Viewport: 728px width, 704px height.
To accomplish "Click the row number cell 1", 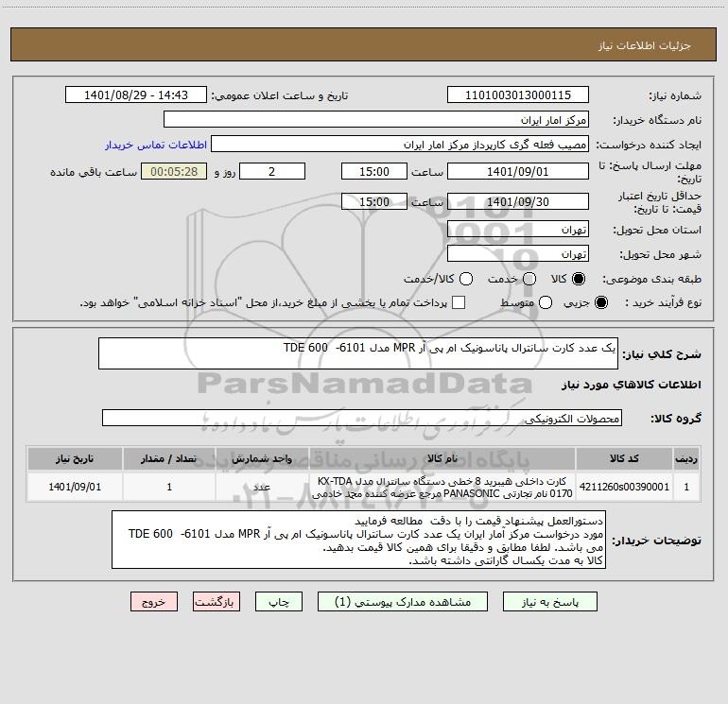I will [686, 487].
